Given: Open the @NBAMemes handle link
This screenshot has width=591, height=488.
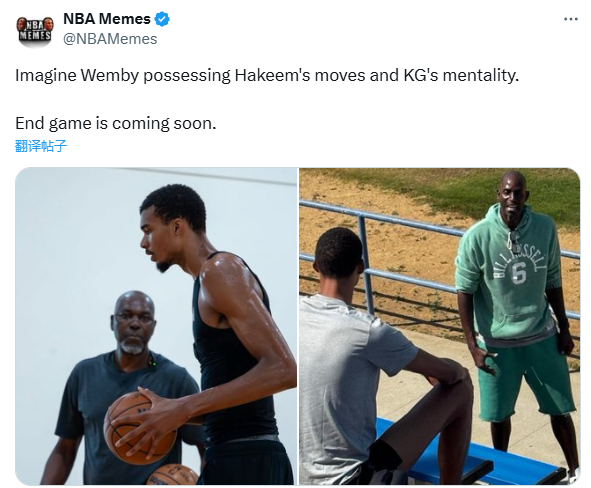Looking at the screenshot, I should 110,39.
